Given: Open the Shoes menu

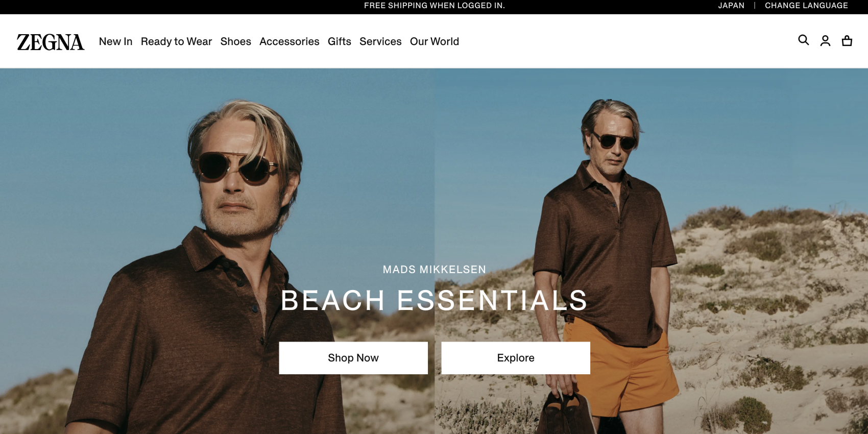Looking at the screenshot, I should 236,41.
